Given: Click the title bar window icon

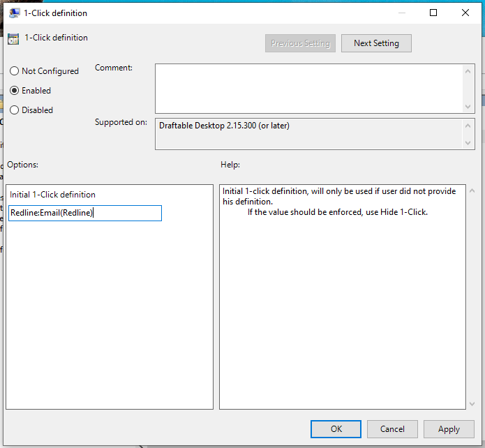Looking at the screenshot, I should point(14,13).
